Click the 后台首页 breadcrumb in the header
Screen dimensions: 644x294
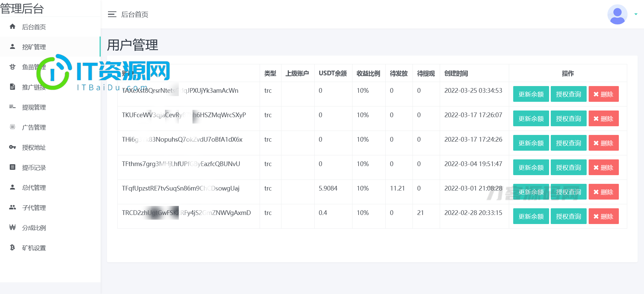tap(135, 14)
